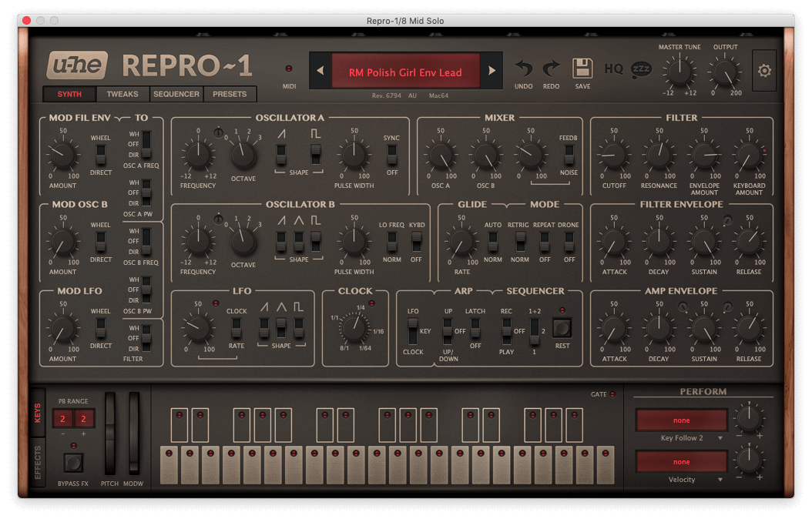Go to next preset with right arrow
The width and height of the screenshot is (812, 519).
[492, 72]
